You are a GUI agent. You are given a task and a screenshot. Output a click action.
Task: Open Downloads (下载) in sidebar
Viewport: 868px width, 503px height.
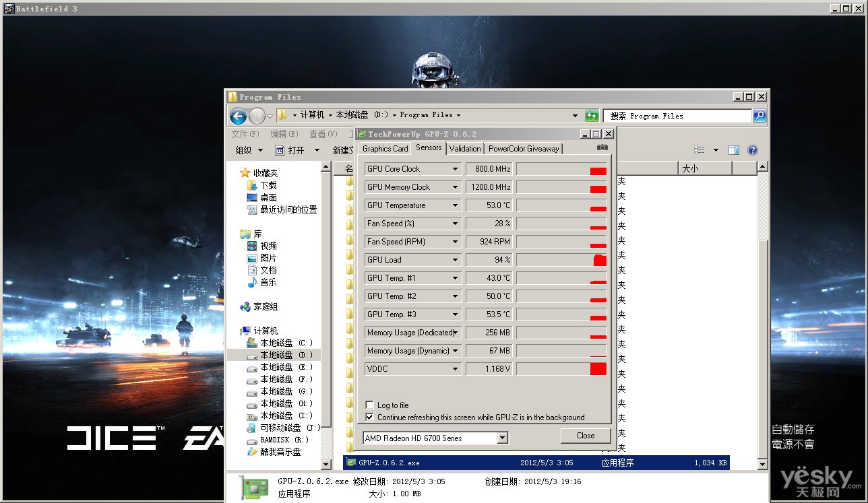268,185
